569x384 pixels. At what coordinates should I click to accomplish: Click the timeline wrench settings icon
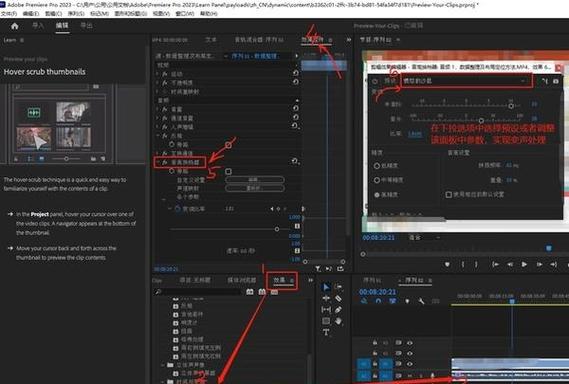point(421,301)
